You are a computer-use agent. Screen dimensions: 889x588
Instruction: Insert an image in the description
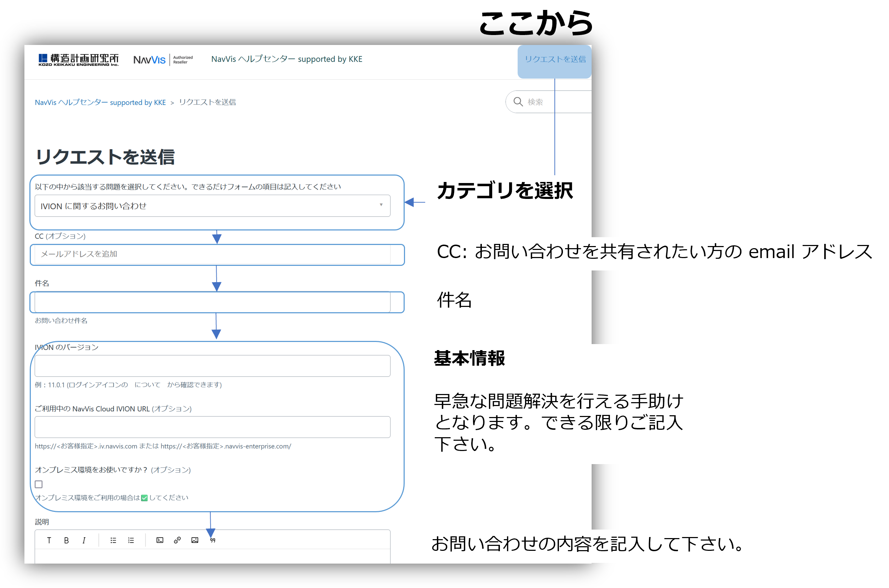coord(195,540)
